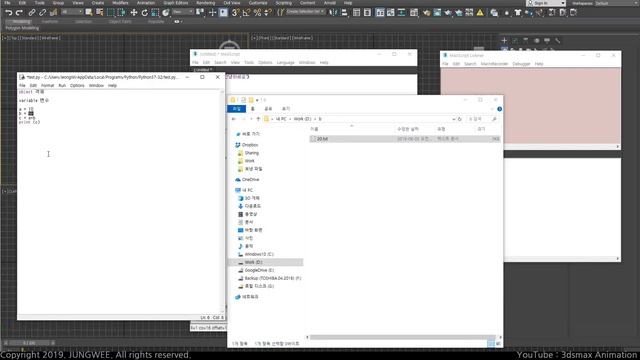Click the Select by Name icon
Screen dimensions: 640x360
tap(99, 13)
